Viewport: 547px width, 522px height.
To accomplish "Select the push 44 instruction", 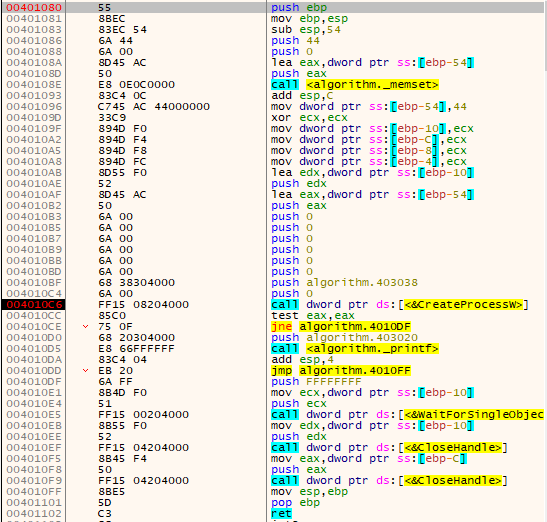I will [x=295, y=40].
